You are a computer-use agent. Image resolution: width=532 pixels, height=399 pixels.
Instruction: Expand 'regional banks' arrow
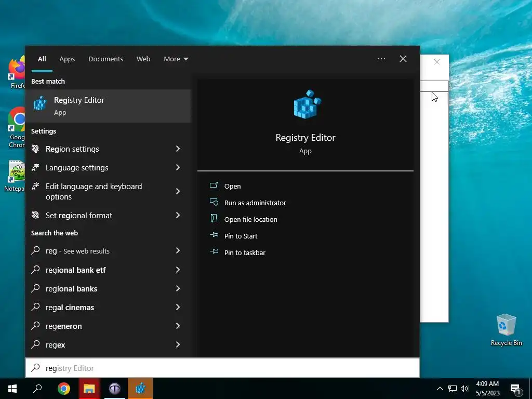(178, 288)
